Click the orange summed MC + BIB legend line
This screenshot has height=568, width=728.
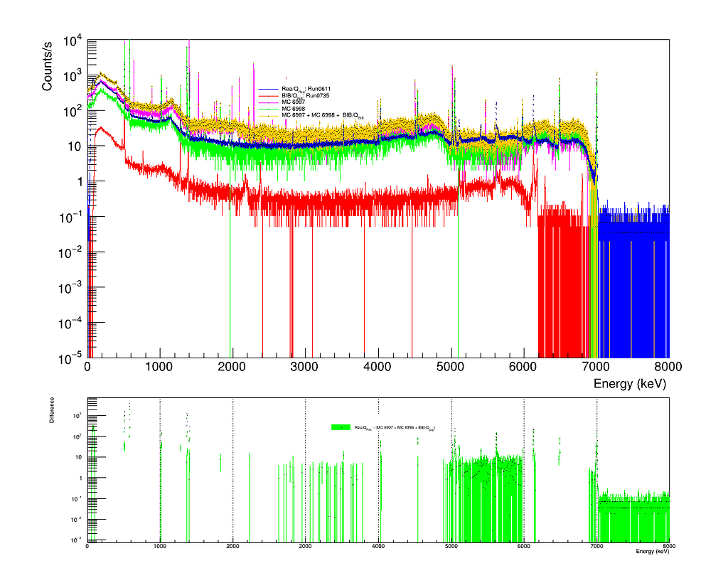(267, 114)
